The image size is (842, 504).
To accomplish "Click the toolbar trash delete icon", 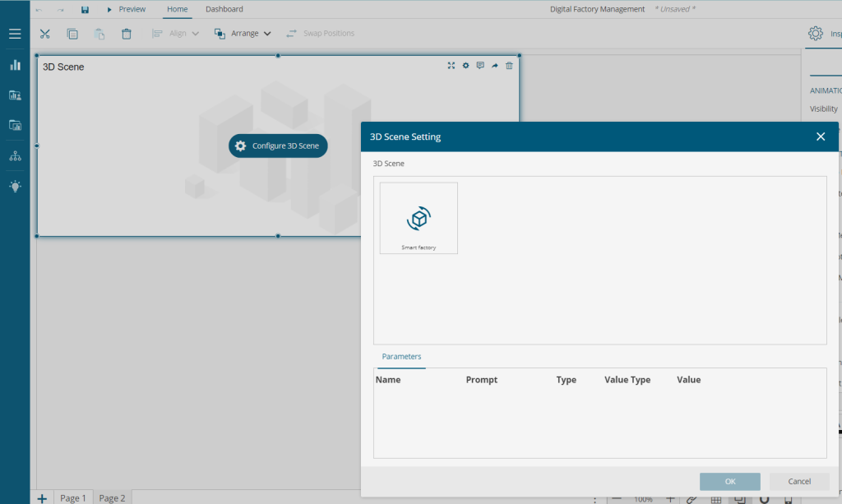I will coord(126,34).
